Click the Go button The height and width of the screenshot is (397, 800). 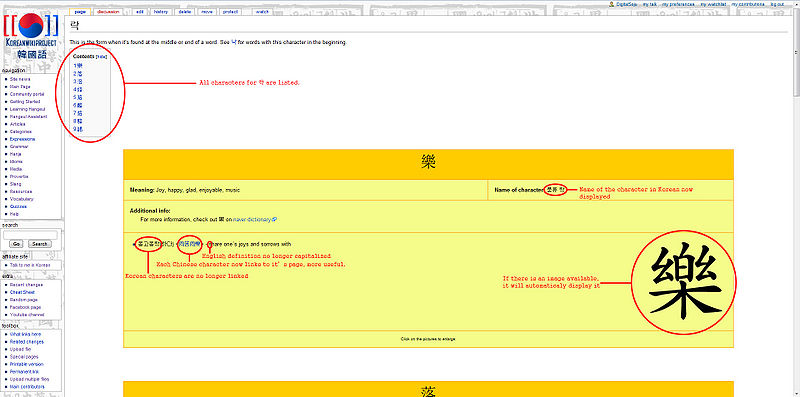[17, 244]
